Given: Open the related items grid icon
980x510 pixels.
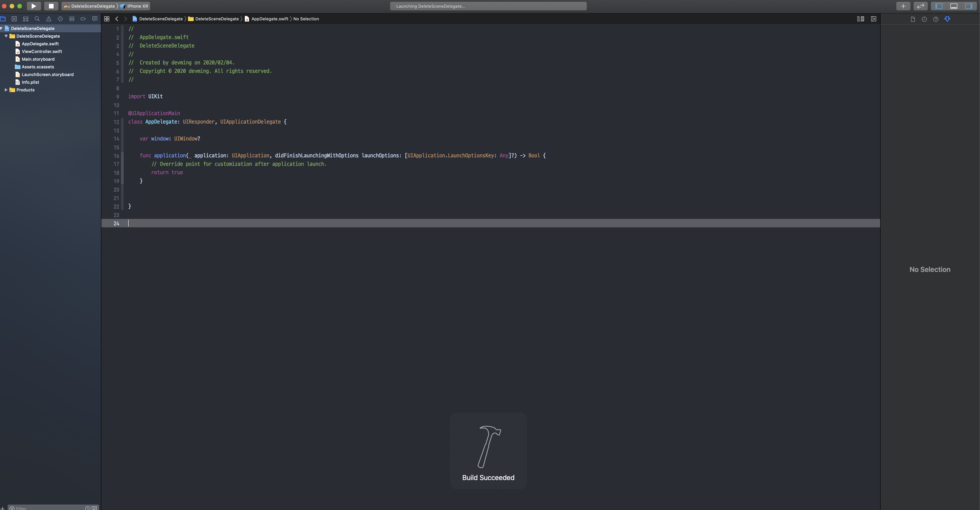Looking at the screenshot, I should click(x=107, y=19).
